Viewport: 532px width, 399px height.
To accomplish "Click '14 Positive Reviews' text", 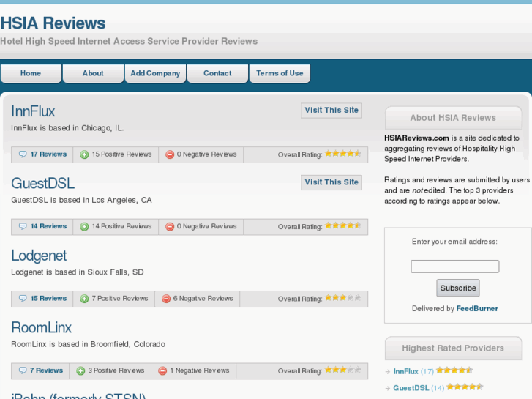I will point(121,226).
